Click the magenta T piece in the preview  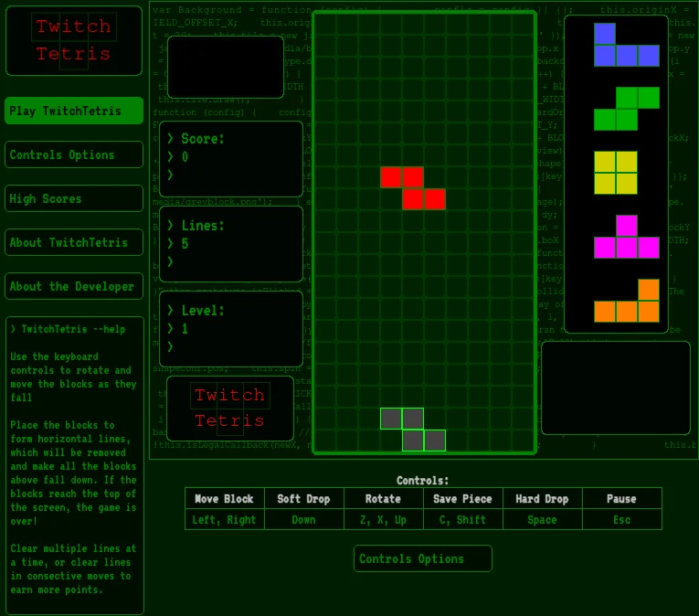click(x=626, y=237)
